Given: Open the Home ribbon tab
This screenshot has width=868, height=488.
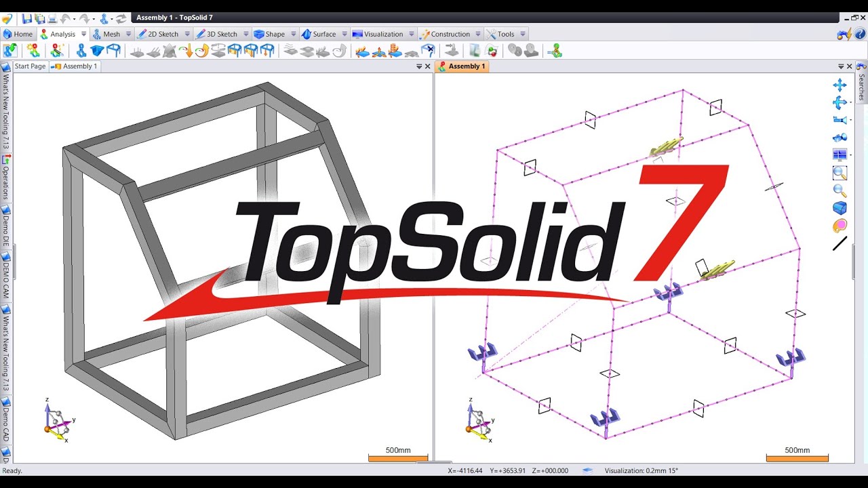Looking at the screenshot, I should tap(18, 34).
